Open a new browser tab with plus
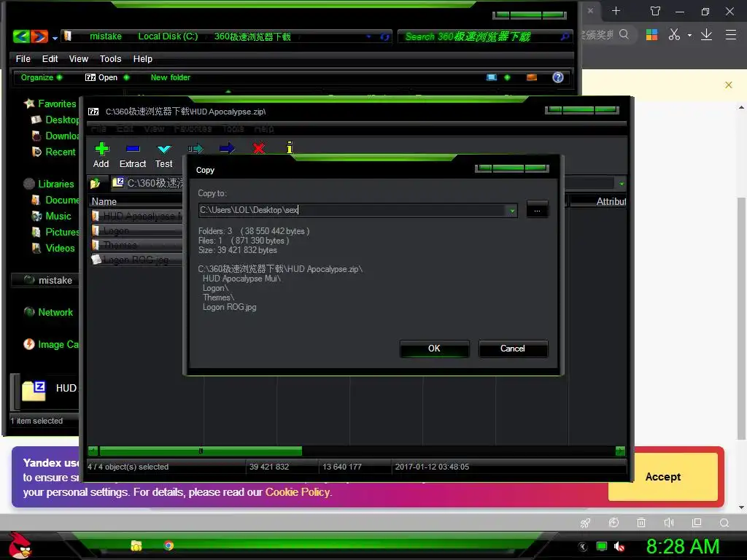 click(x=616, y=11)
